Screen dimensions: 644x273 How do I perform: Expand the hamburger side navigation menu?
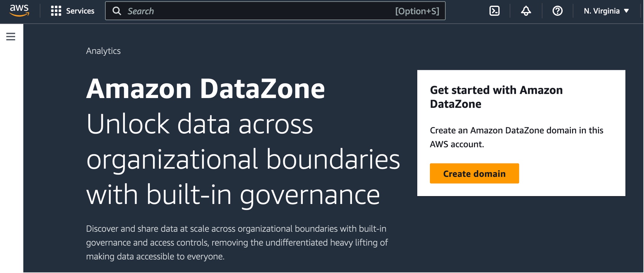point(11,37)
